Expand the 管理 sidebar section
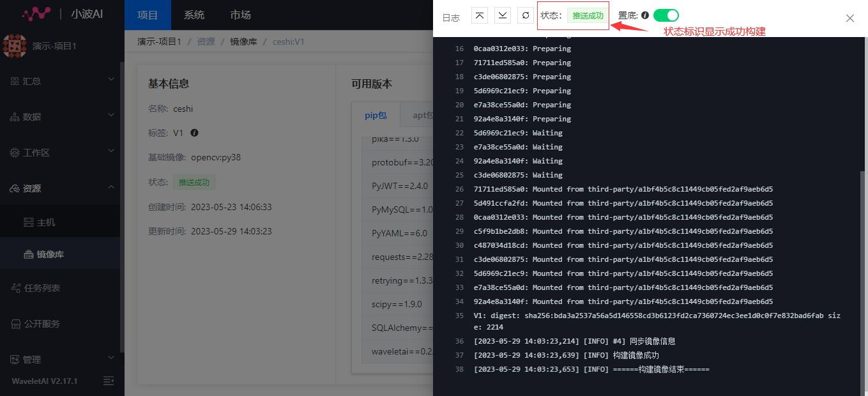Viewport: 868px width, 396px height. coord(60,360)
